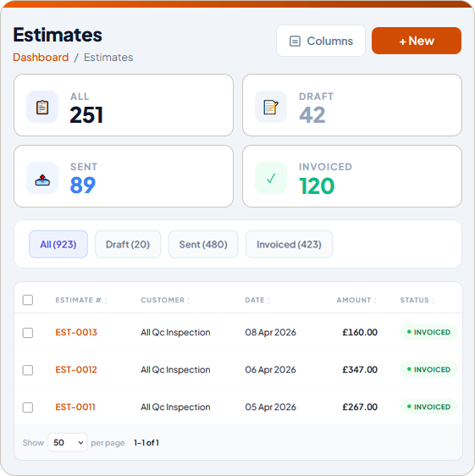Image resolution: width=475 pixels, height=476 pixels.
Task: Click customer name in EST-0012 row
Action: [x=175, y=370]
